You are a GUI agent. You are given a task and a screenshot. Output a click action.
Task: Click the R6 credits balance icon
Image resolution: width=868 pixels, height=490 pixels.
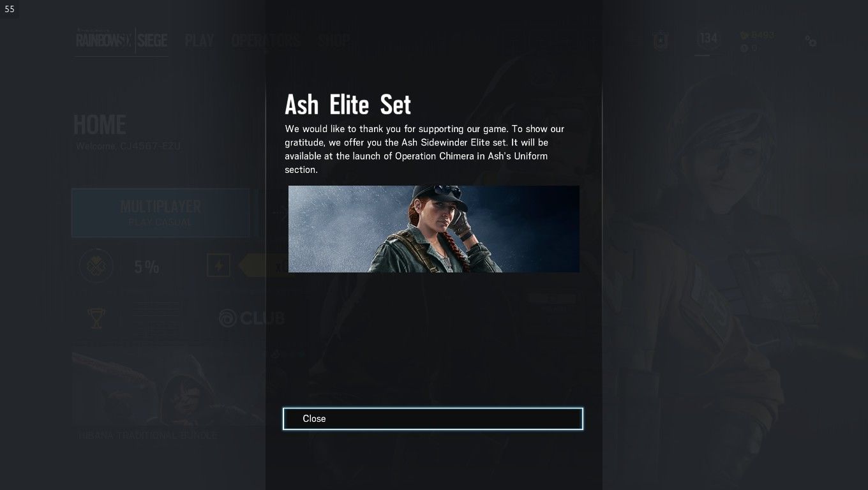[x=744, y=48]
